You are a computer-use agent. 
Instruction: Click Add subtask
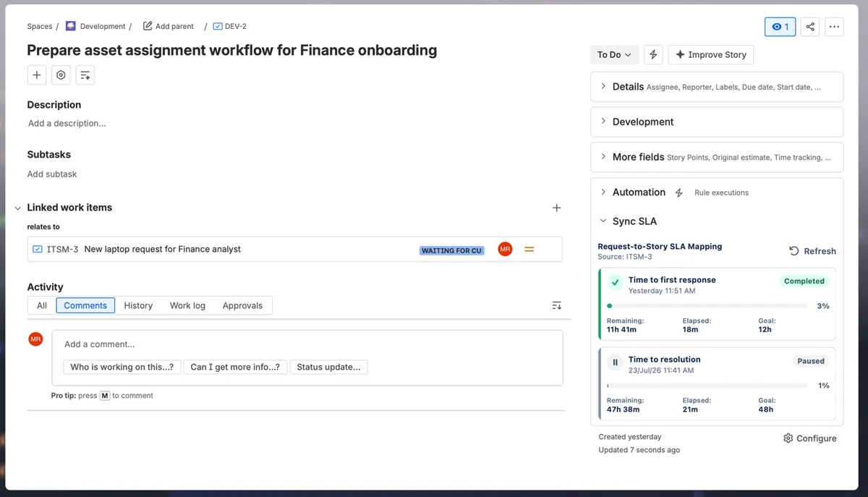(x=51, y=174)
